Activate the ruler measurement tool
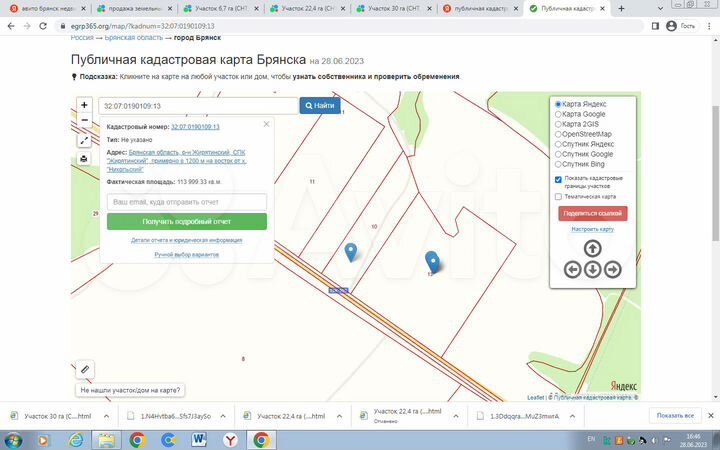 tap(85, 369)
